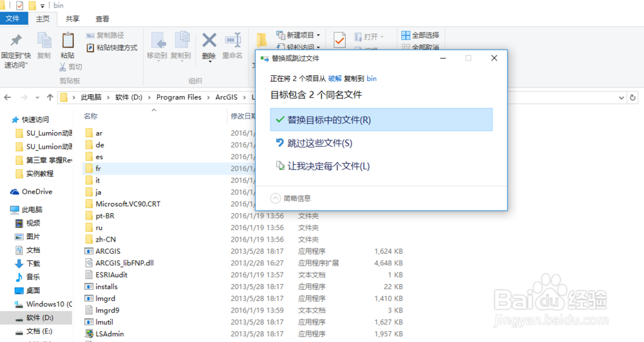Click ArcGIS in the address path
This screenshot has width=644, height=342.
tap(226, 97)
